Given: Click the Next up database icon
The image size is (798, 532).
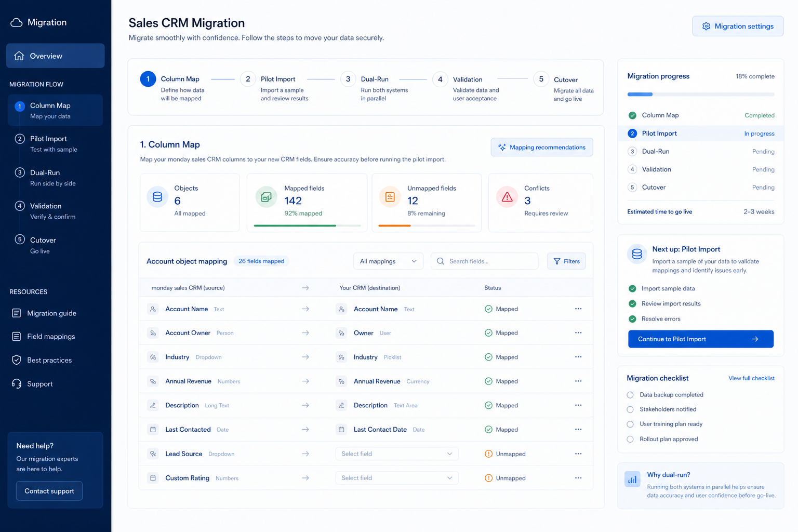Looking at the screenshot, I should [637, 254].
